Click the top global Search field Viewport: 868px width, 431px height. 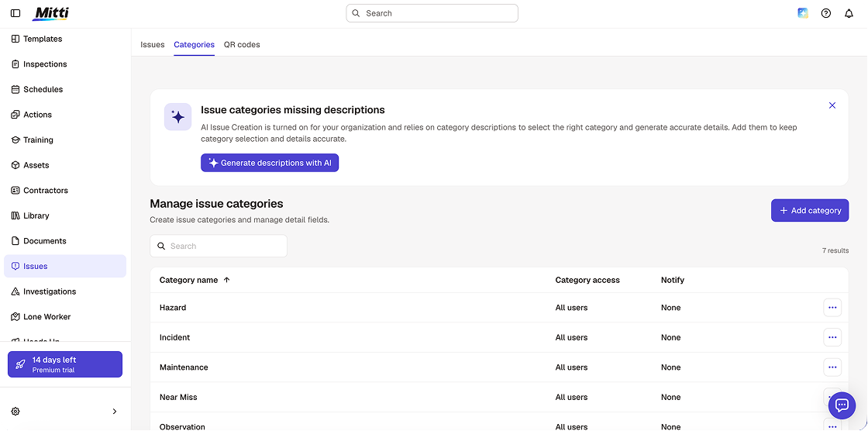pyautogui.click(x=432, y=13)
